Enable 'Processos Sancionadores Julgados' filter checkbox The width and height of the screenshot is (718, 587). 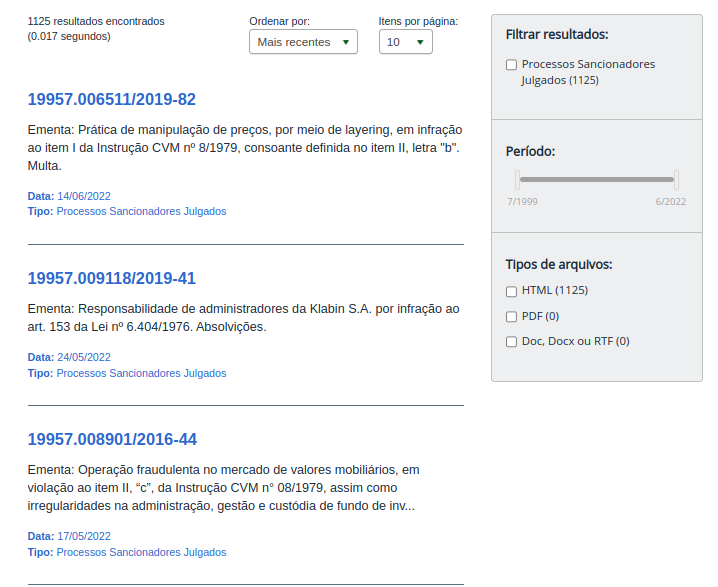pos(512,65)
